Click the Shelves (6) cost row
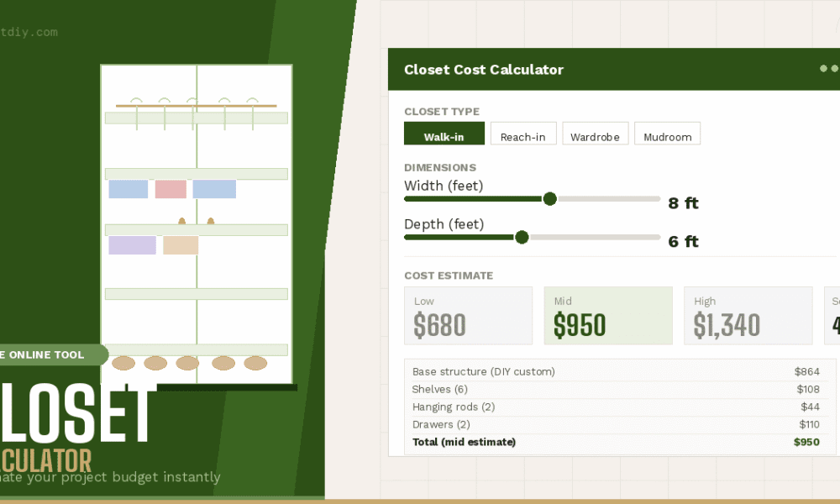The width and height of the screenshot is (840, 504). point(613,389)
